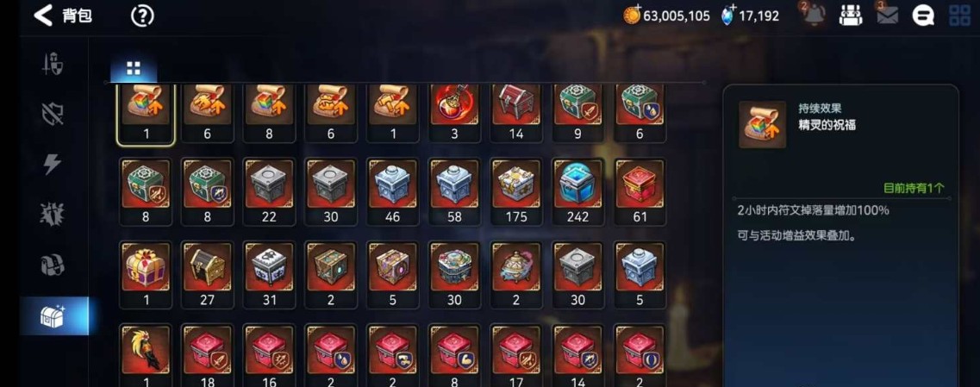Select the white gold box with 175
Image resolution: width=980 pixels, height=387 pixels.
point(516,191)
